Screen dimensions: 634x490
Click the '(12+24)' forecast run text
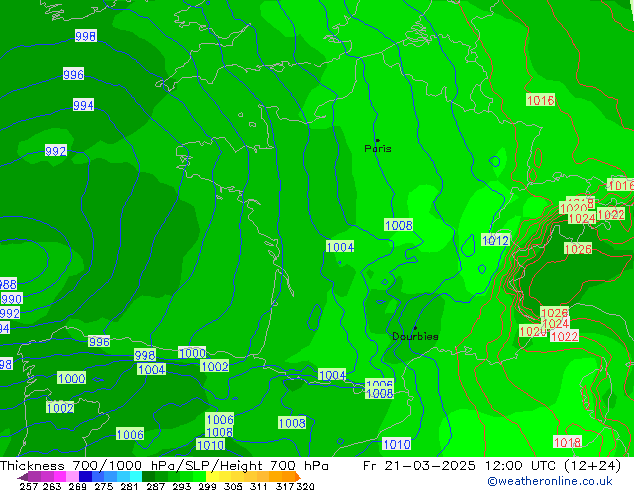click(592, 466)
